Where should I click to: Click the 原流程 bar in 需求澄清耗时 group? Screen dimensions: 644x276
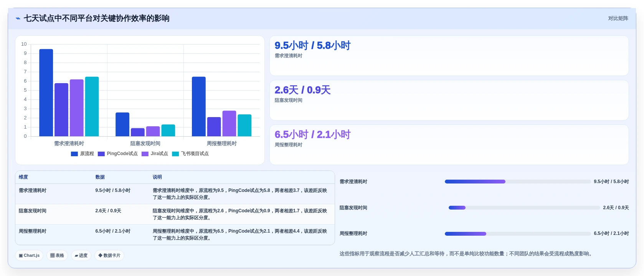(46, 93)
